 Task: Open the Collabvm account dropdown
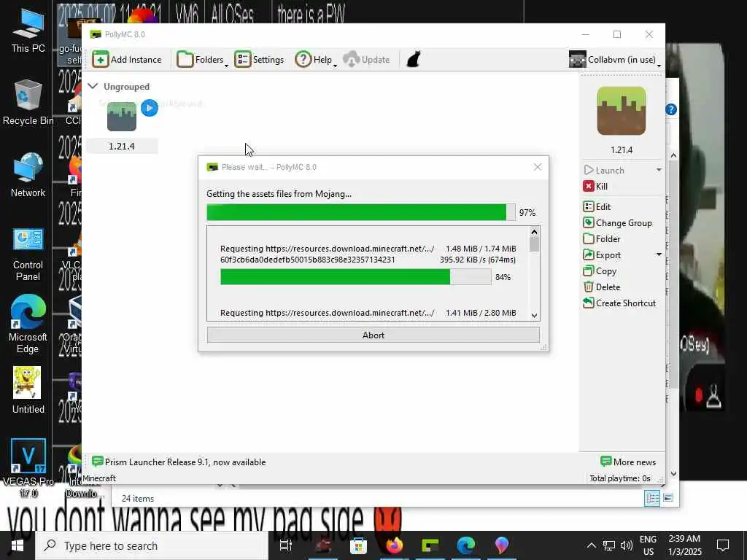pyautogui.click(x=614, y=60)
